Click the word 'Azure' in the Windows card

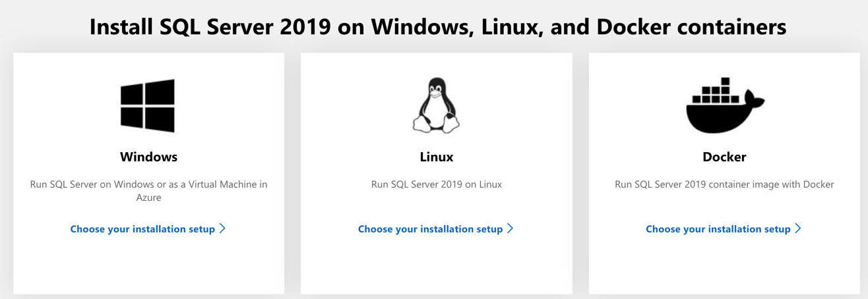[148, 197]
